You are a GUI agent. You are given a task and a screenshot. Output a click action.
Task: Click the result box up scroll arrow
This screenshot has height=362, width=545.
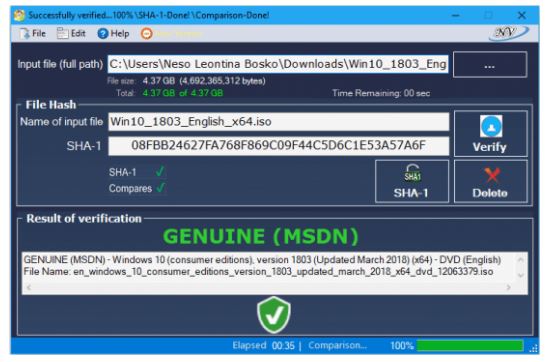point(520,259)
